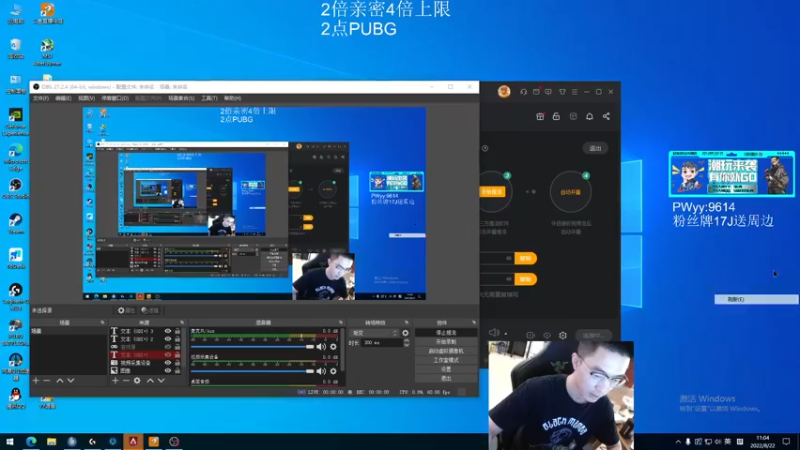Open the 停靠窗口(D) menu in OBS
Viewport: 800px width, 450px height.
pyautogui.click(x=115, y=98)
